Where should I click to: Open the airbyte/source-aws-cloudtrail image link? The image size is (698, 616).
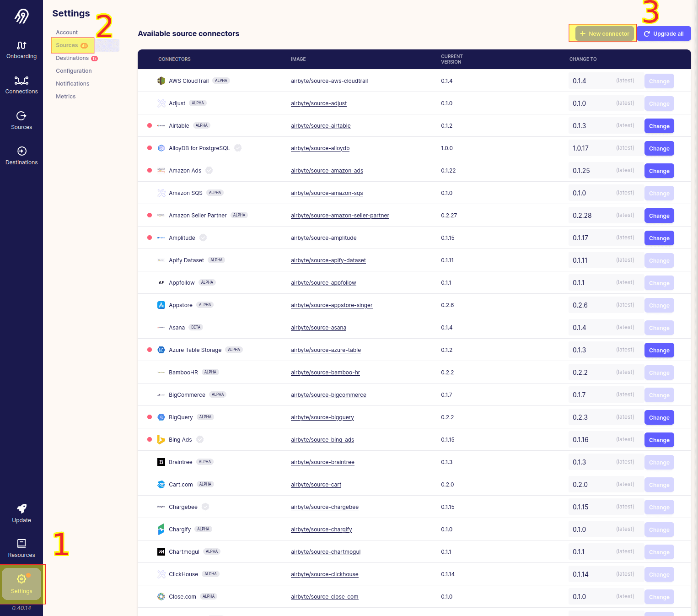click(x=329, y=81)
